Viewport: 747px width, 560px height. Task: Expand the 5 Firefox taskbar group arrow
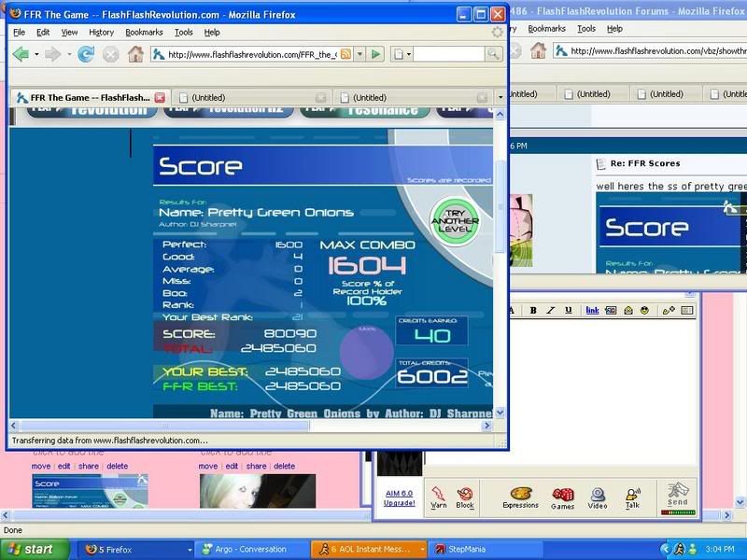190,550
